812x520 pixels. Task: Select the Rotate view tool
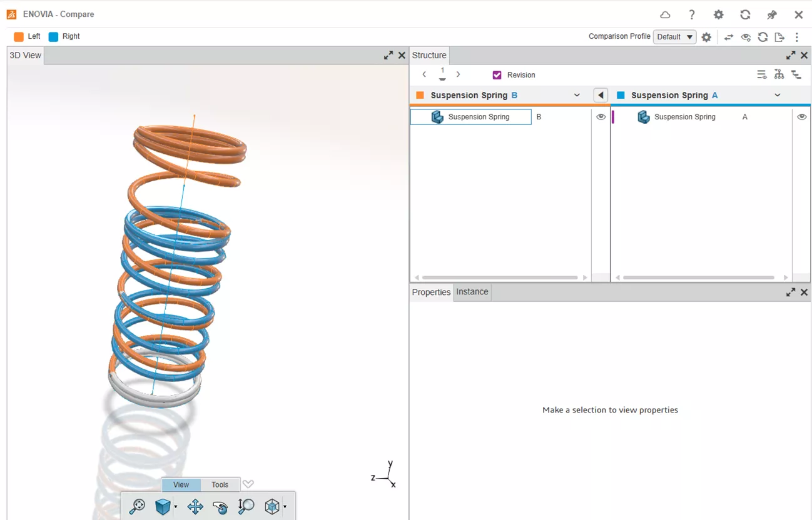click(x=220, y=506)
